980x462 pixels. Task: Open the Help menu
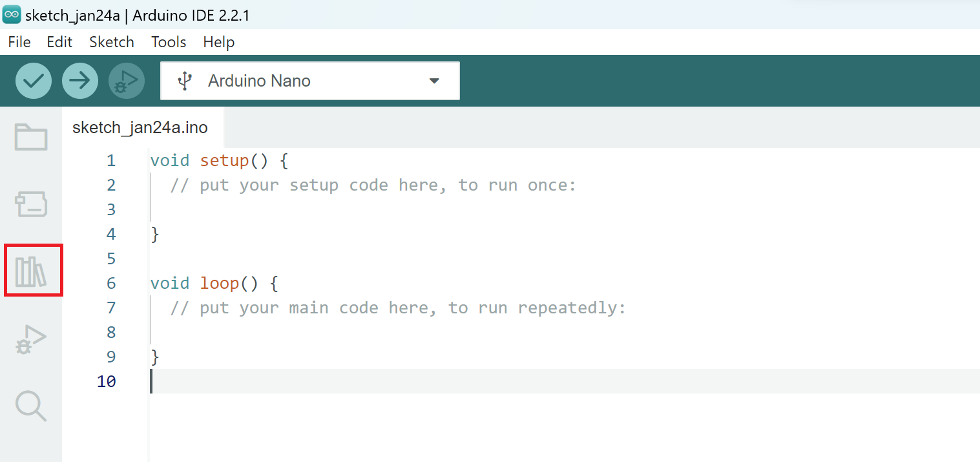pos(218,42)
